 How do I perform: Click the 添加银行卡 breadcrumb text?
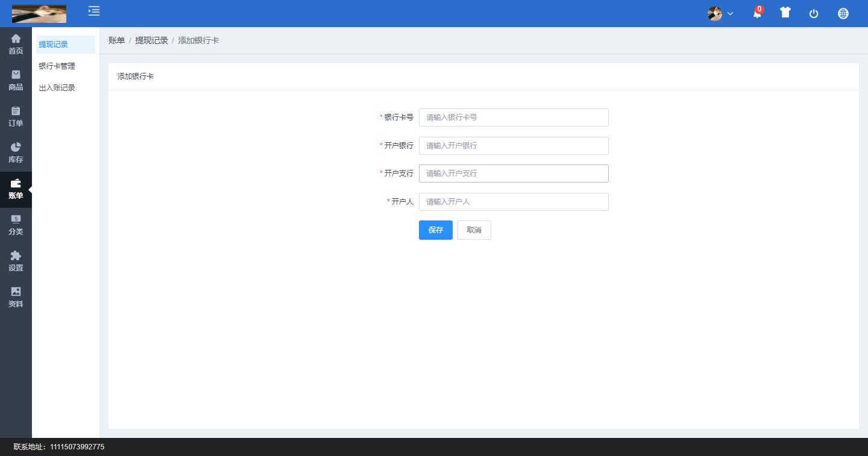coord(198,40)
